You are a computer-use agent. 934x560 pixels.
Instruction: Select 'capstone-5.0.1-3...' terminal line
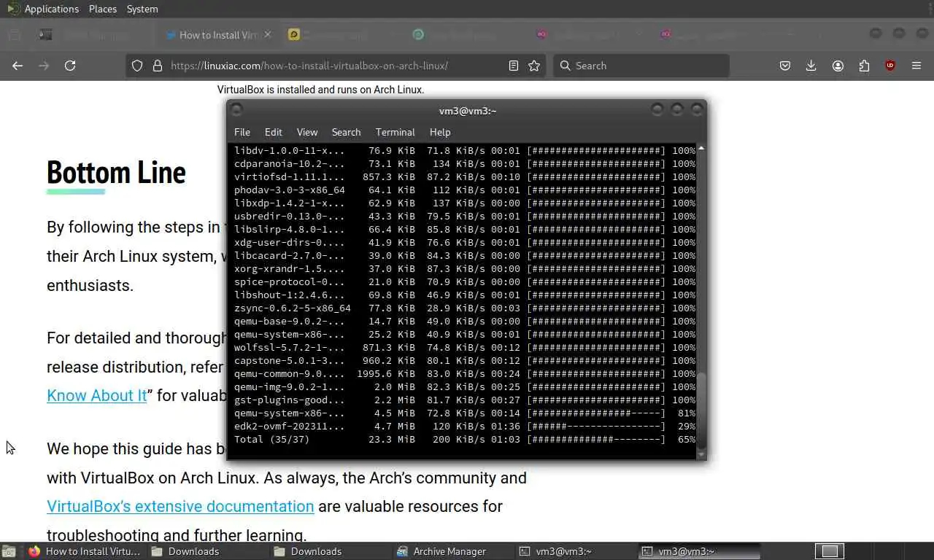pos(464,361)
